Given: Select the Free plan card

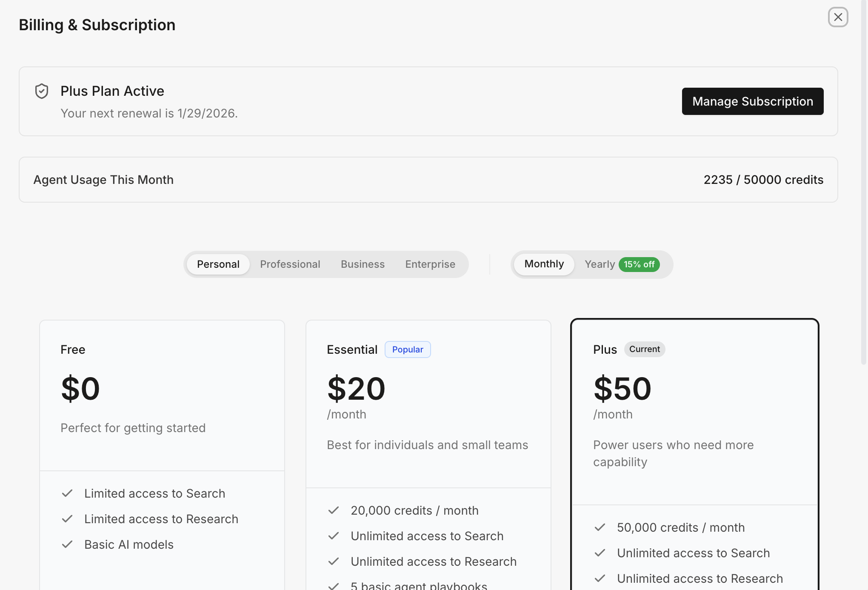Looking at the screenshot, I should [x=162, y=396].
